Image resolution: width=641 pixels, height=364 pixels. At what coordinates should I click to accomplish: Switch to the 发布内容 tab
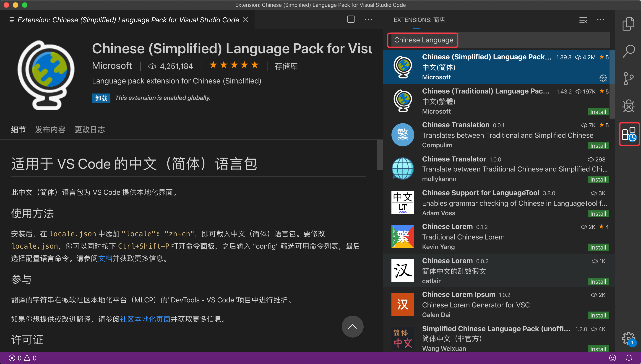(x=50, y=130)
